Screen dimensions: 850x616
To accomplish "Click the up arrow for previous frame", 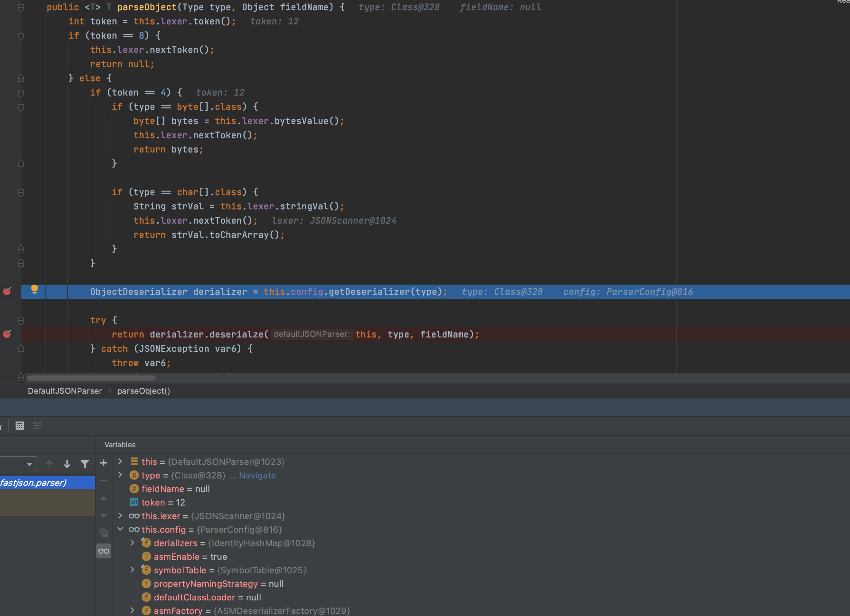I will tap(49, 464).
